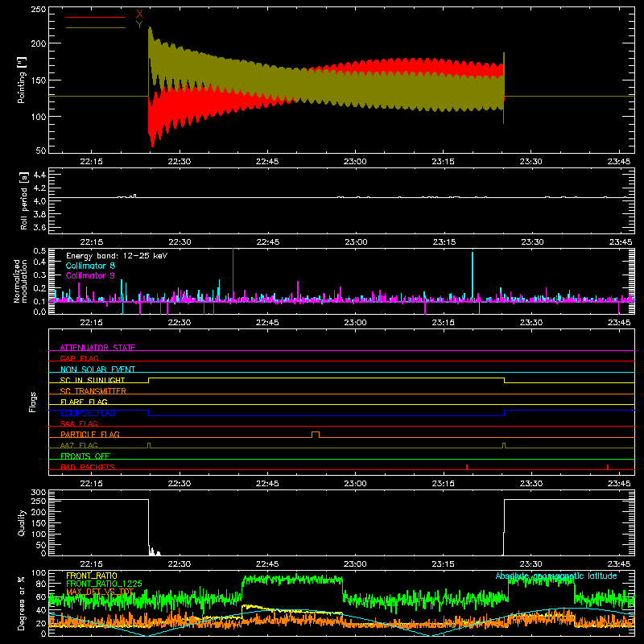The image size is (644, 644).
Task: Click the orange MAX_DET_VS_TOT legend entry
Action: [x=100, y=592]
